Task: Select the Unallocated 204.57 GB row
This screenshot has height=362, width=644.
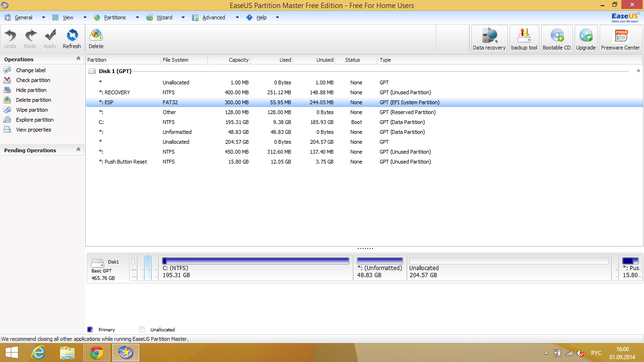Action: (x=364, y=142)
